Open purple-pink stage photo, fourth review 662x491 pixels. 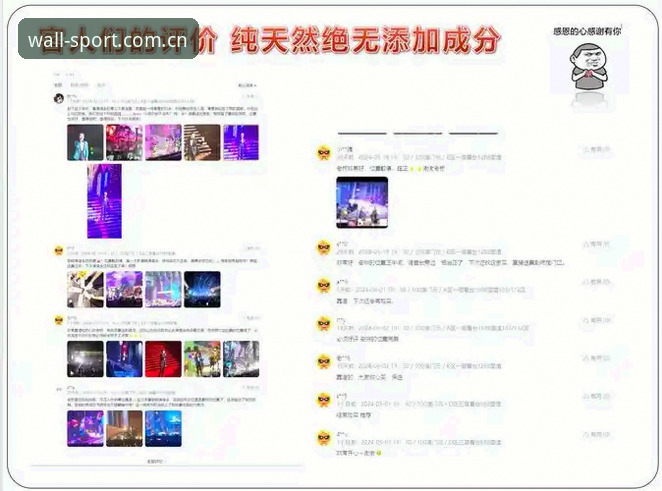(x=85, y=429)
